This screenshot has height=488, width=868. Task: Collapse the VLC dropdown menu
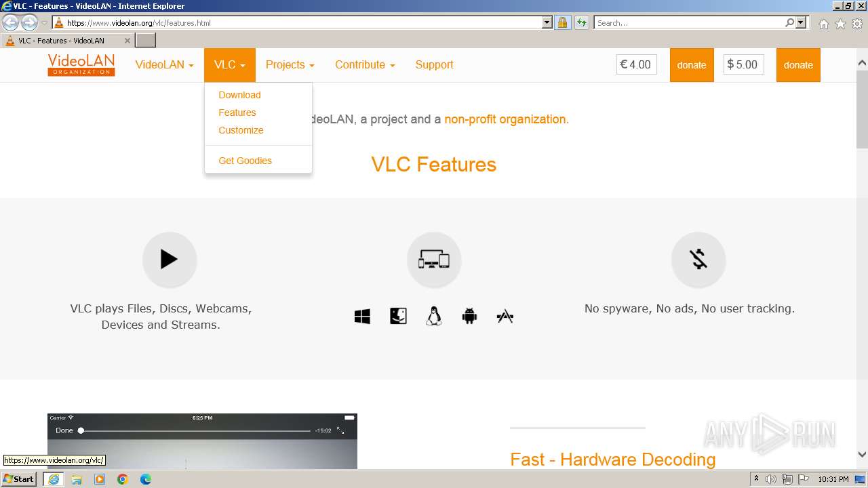tap(230, 65)
